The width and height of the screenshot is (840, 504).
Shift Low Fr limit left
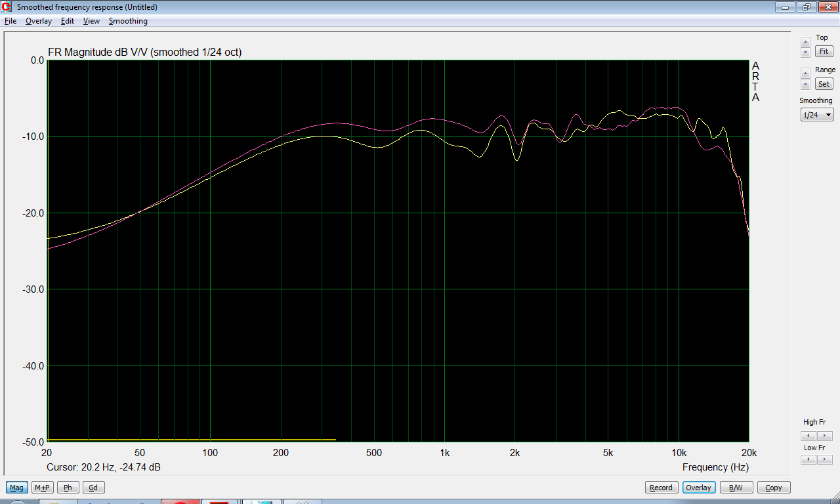tap(808, 460)
